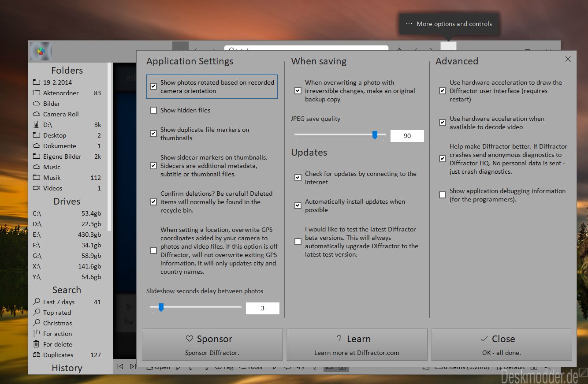Toggle hardware acceleration for Diffractor user interface
Image resolution: width=588 pixels, height=384 pixels.
pos(443,91)
